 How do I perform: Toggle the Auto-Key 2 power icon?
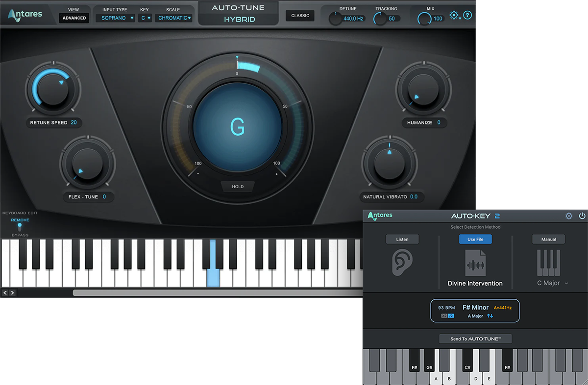(582, 216)
